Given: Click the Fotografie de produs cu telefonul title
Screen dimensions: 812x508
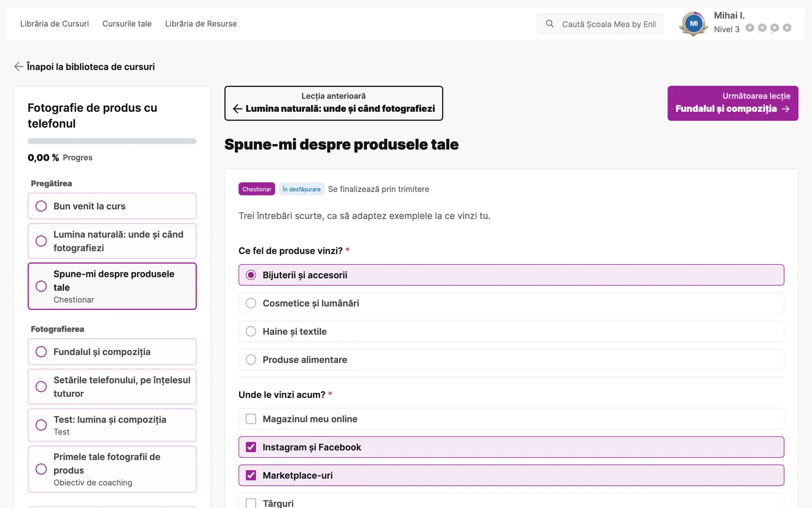Looking at the screenshot, I should [x=92, y=116].
